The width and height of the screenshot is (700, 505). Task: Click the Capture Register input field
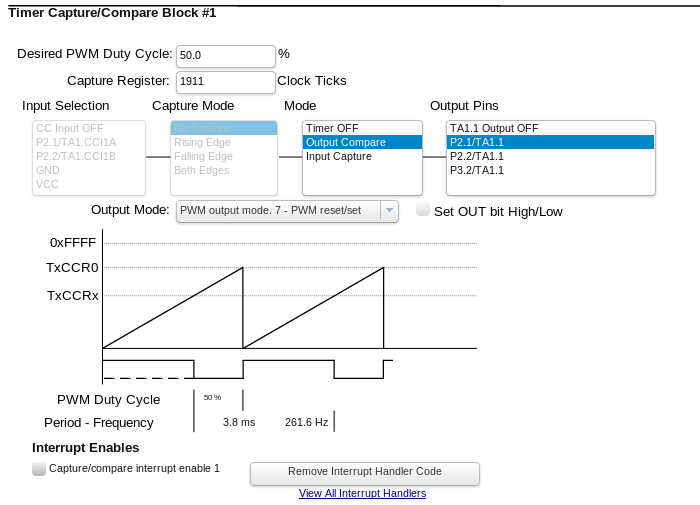[x=225, y=82]
